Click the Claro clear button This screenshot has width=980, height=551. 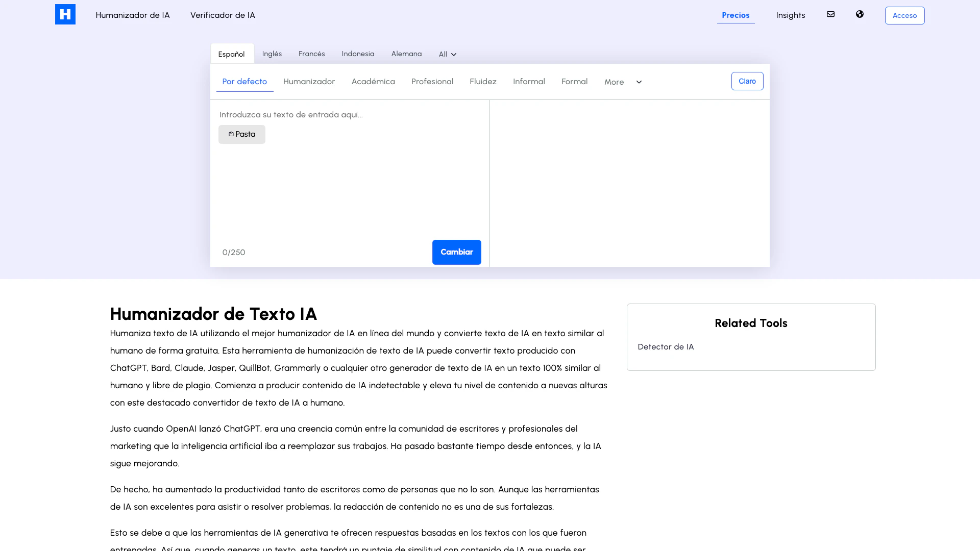tap(747, 81)
